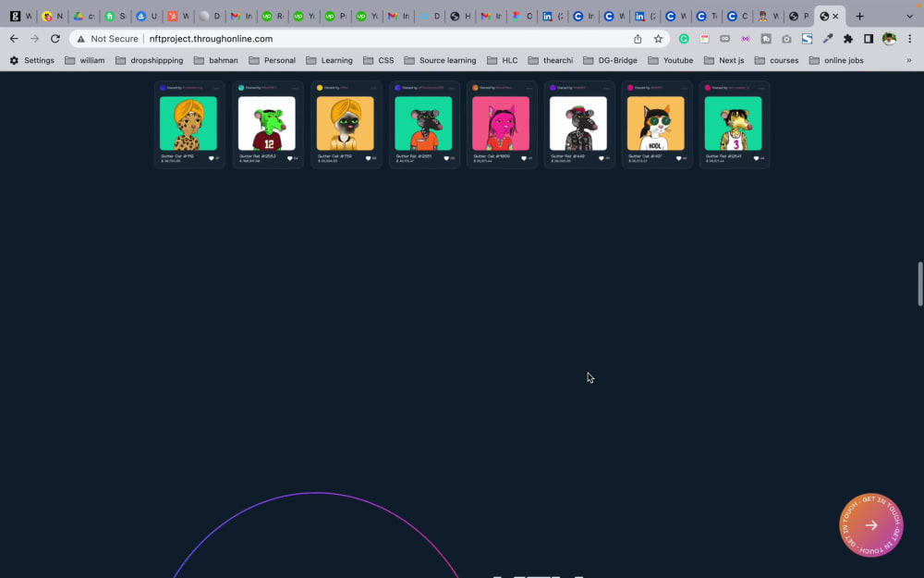Open the Youtube bookmarks folder
Image resolution: width=924 pixels, height=578 pixels.
coord(671,60)
